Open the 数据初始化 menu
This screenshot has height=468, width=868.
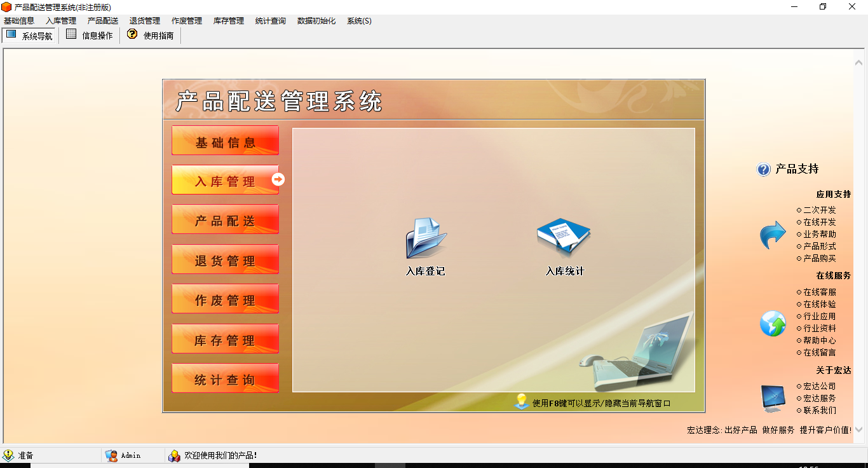point(316,21)
